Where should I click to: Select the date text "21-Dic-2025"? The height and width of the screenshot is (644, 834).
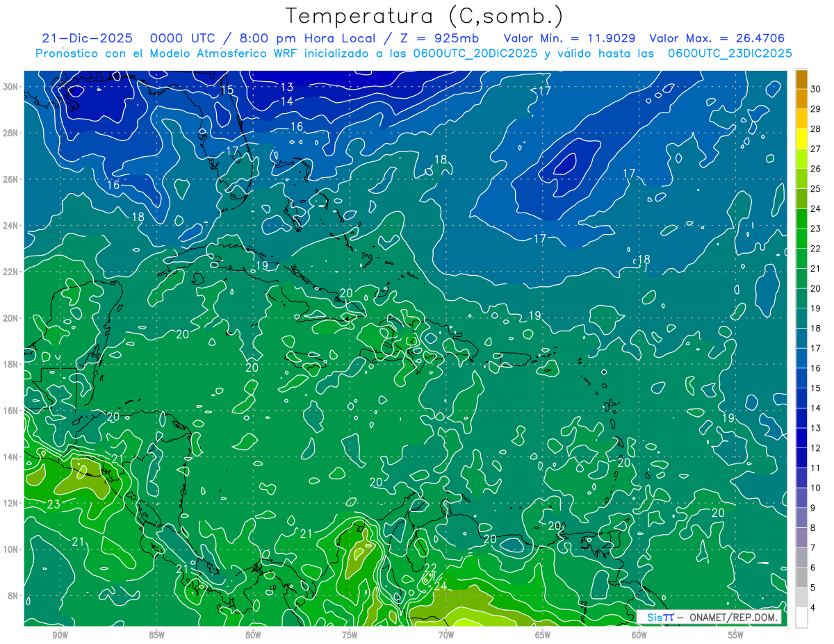pyautogui.click(x=89, y=38)
